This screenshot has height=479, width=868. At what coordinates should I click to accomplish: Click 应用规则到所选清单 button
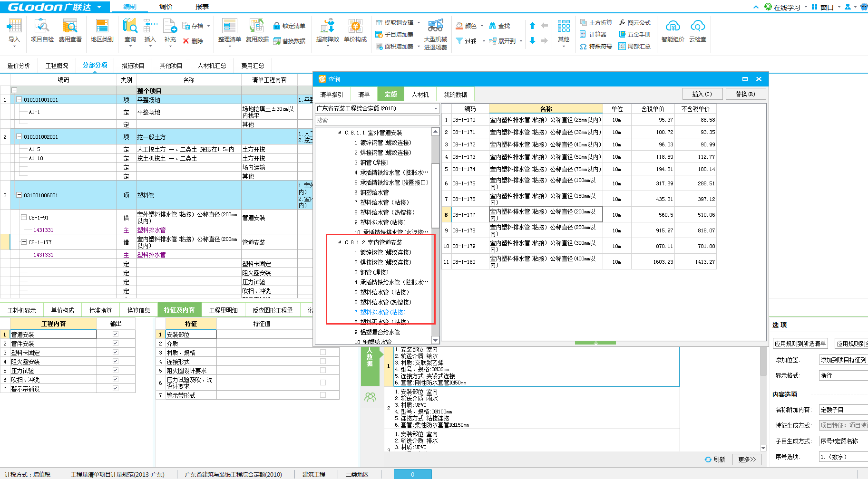tap(800, 344)
